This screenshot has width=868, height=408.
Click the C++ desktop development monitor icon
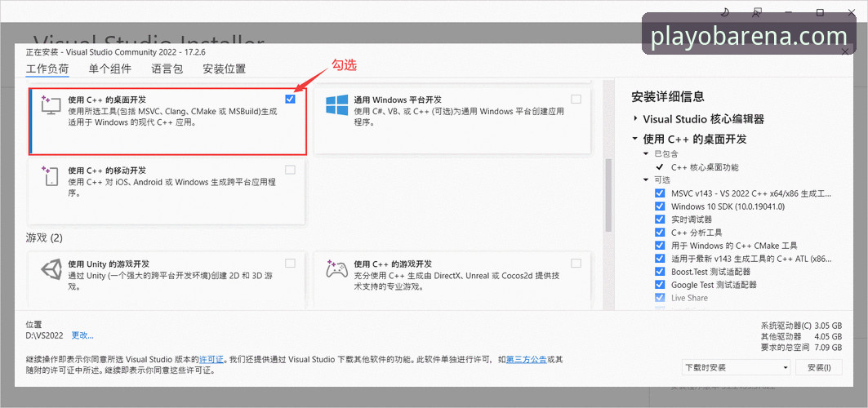[x=51, y=105]
